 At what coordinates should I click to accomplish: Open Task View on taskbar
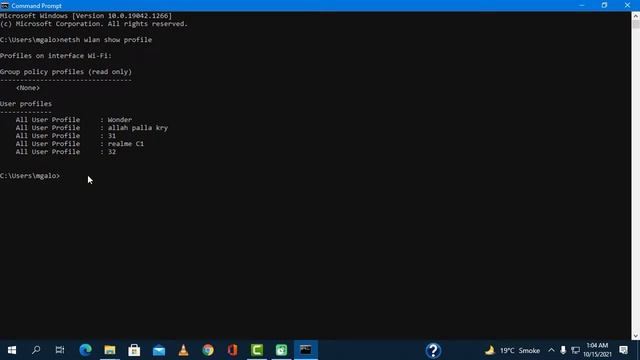click(60, 350)
